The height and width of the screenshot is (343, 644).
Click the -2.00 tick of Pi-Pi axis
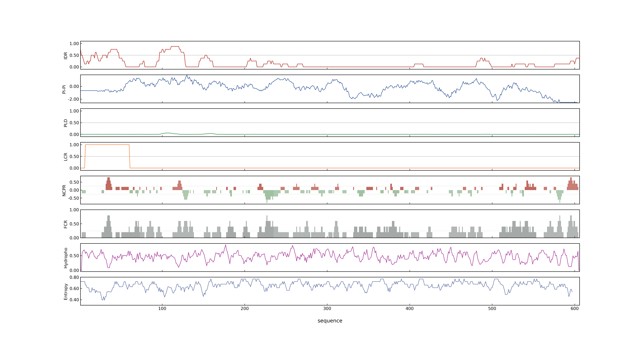pyautogui.click(x=73, y=99)
